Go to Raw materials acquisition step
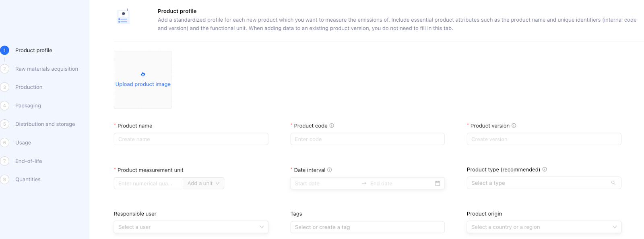The height and width of the screenshot is (239, 644). pos(47,69)
